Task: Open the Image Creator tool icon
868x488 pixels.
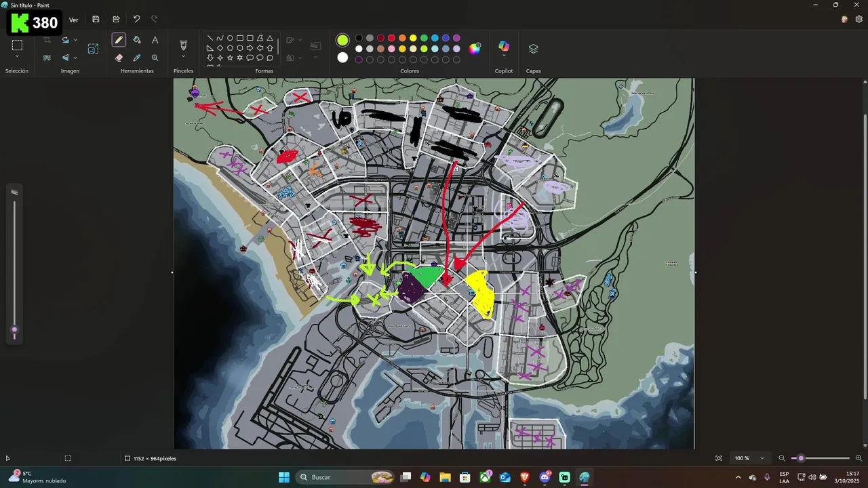Action: [x=93, y=49]
